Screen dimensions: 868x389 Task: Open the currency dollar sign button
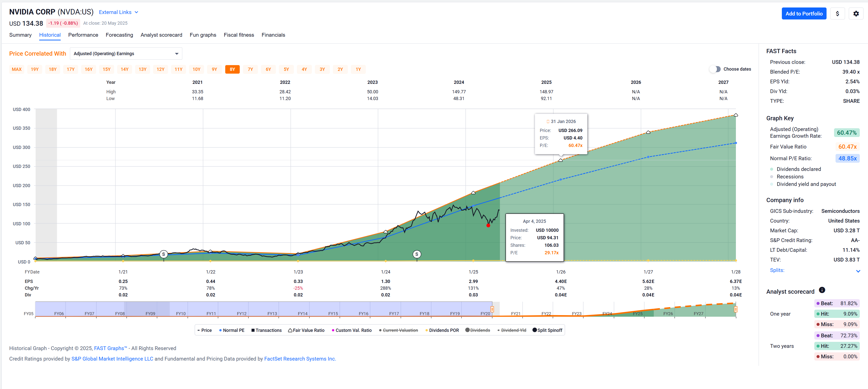pyautogui.click(x=837, y=13)
